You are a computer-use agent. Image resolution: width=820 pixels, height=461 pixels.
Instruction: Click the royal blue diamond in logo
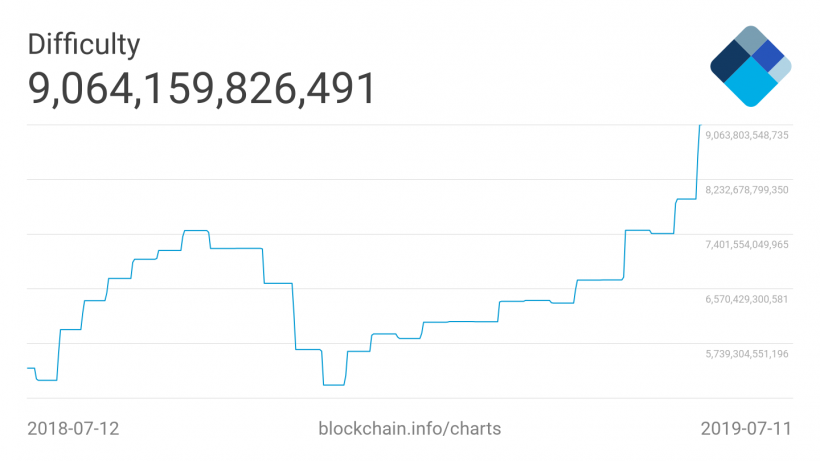(x=767, y=56)
